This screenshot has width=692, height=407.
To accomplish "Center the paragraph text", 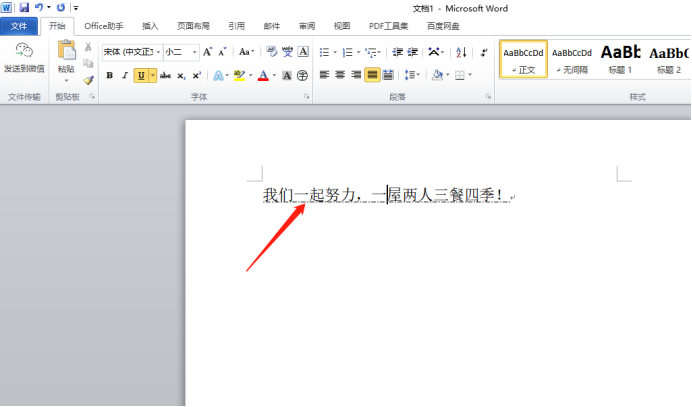I will point(340,75).
